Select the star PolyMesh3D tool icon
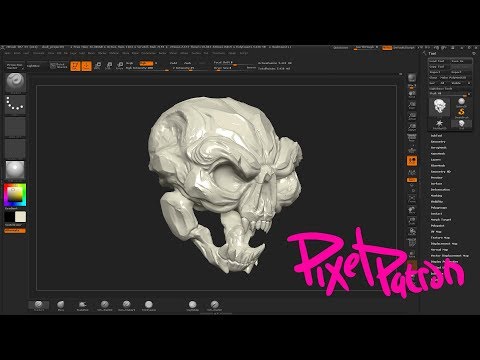The height and width of the screenshot is (360, 480). (x=439, y=124)
